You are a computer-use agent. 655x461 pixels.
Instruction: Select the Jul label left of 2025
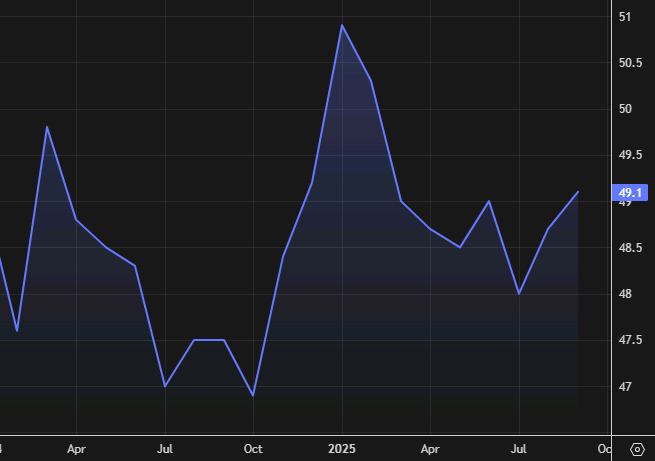click(x=165, y=450)
